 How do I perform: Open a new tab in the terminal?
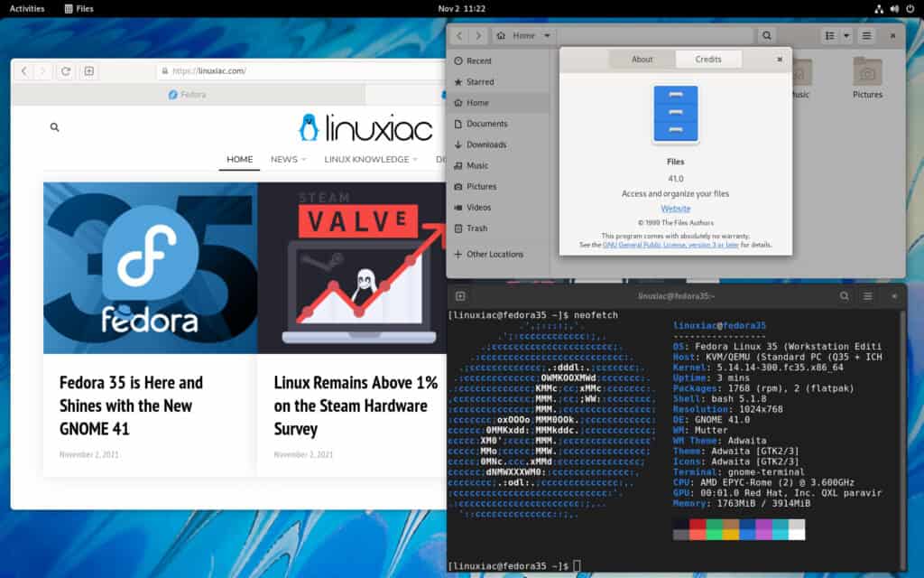pyautogui.click(x=461, y=296)
